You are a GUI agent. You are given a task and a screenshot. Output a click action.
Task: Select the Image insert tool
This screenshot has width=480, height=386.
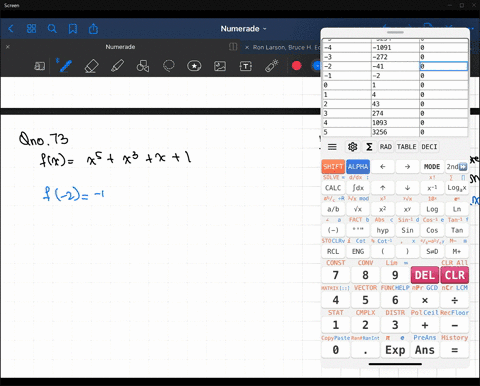click(220, 66)
